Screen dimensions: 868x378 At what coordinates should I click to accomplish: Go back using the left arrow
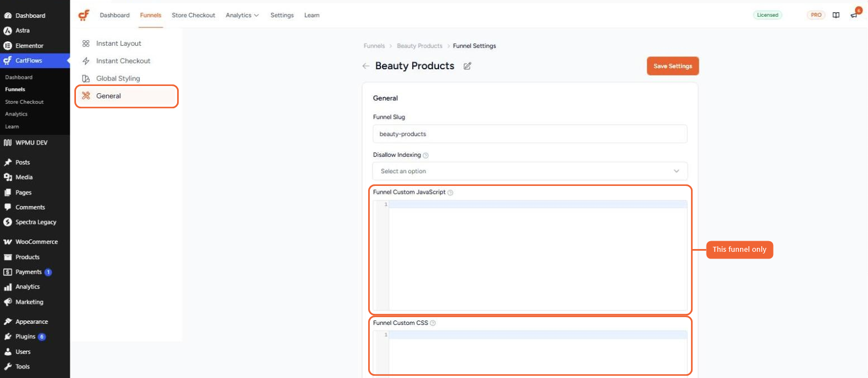[366, 66]
